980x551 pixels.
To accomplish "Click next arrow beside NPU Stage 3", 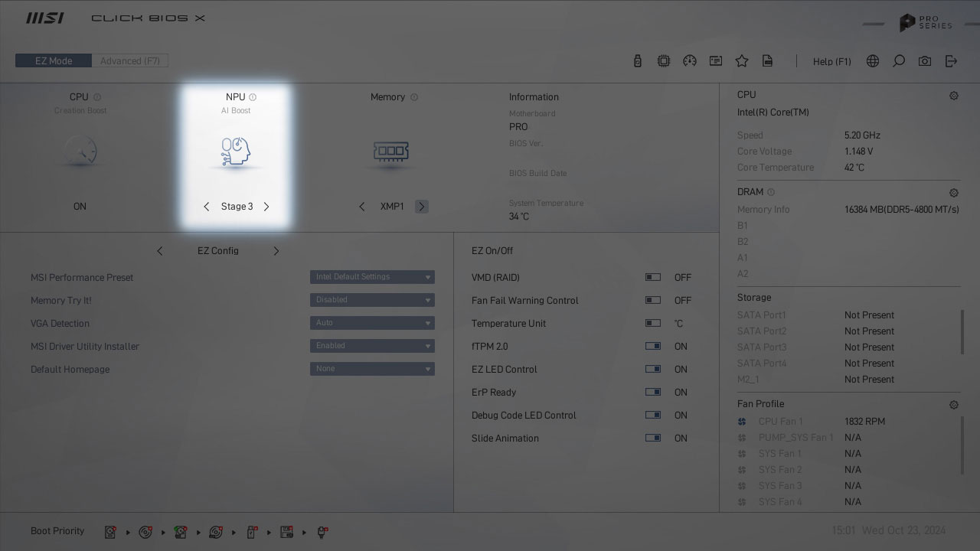I will click(266, 207).
